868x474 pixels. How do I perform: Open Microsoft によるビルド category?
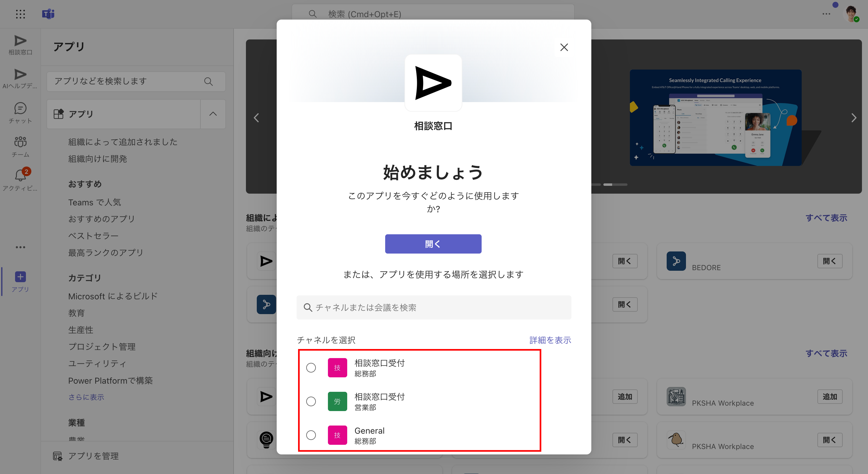[113, 296]
